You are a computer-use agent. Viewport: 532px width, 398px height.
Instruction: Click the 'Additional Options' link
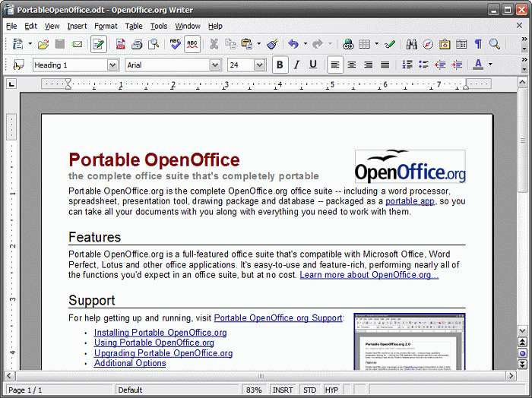(130, 363)
